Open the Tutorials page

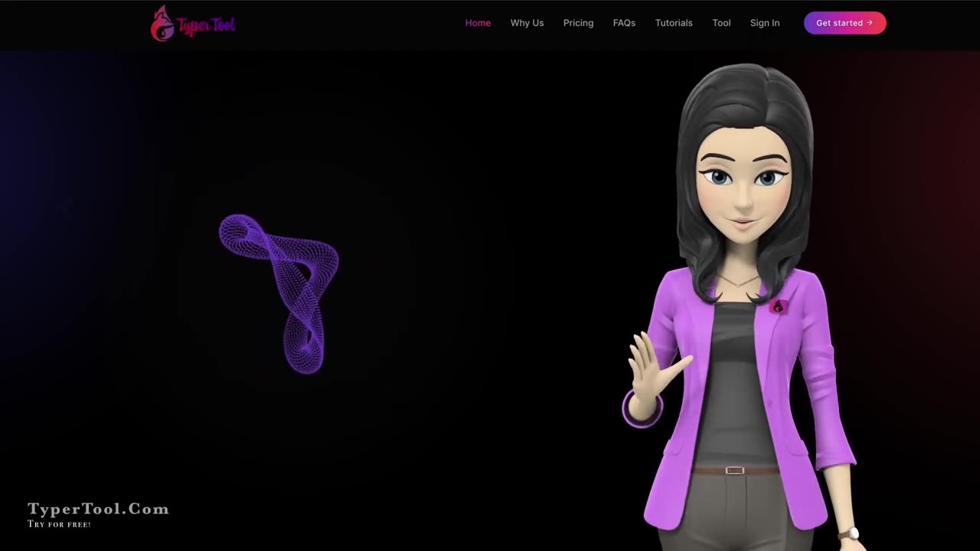(x=674, y=23)
